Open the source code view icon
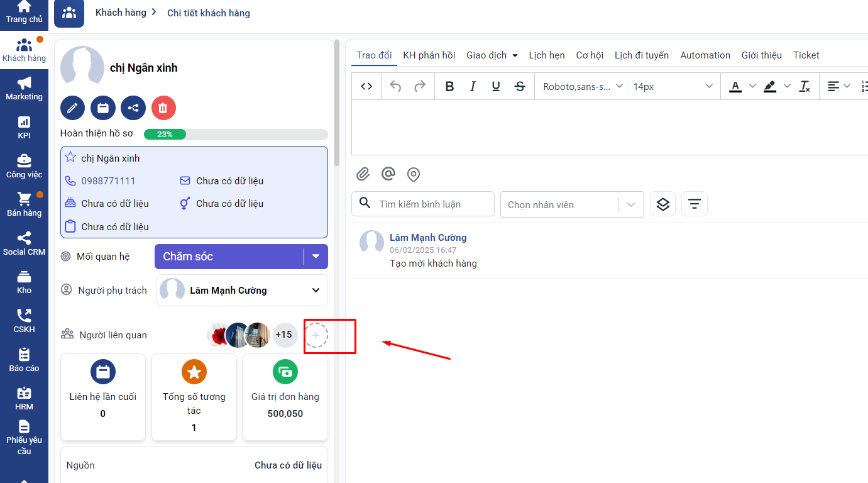This screenshot has height=483, width=868. click(x=366, y=86)
